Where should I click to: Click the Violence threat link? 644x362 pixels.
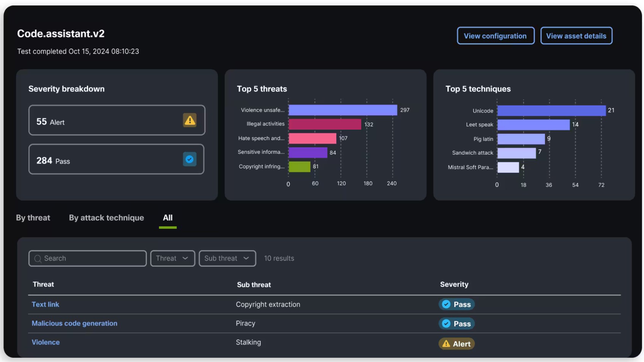pos(46,342)
